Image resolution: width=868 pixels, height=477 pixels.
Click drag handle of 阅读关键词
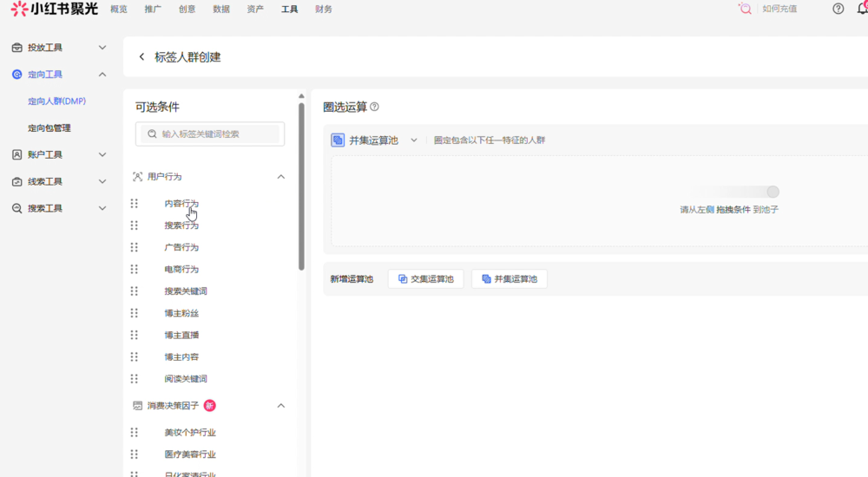(134, 378)
